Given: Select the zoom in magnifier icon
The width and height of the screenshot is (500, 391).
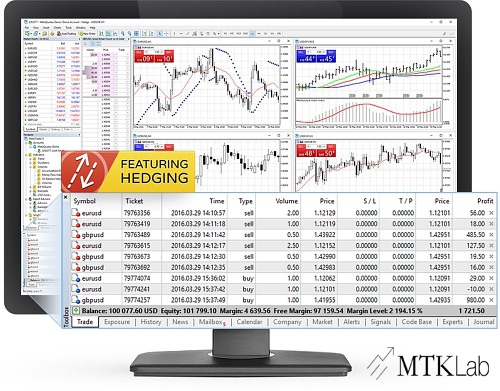Looking at the screenshot, I should [123, 34].
